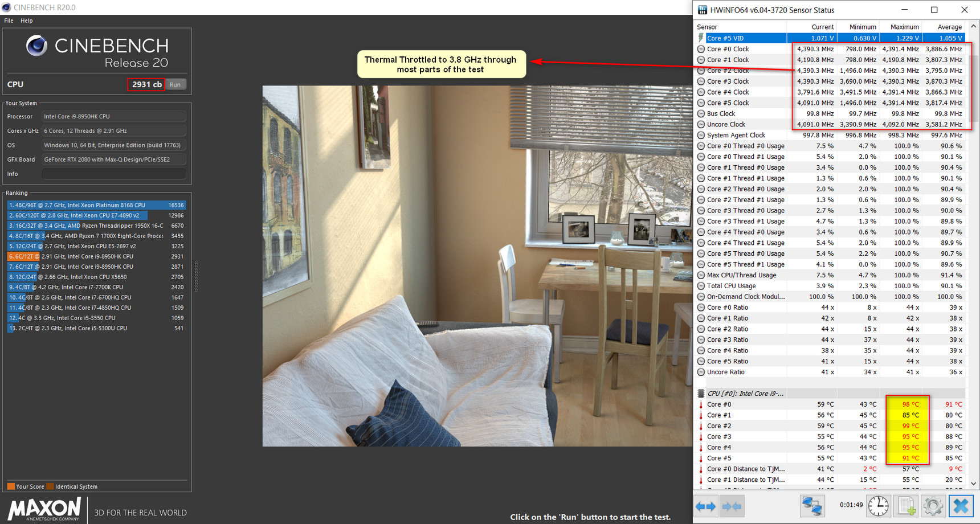980x524 pixels.
Task: Click the Max CPU/Thread Usage sensor icon
Action: pos(701,275)
